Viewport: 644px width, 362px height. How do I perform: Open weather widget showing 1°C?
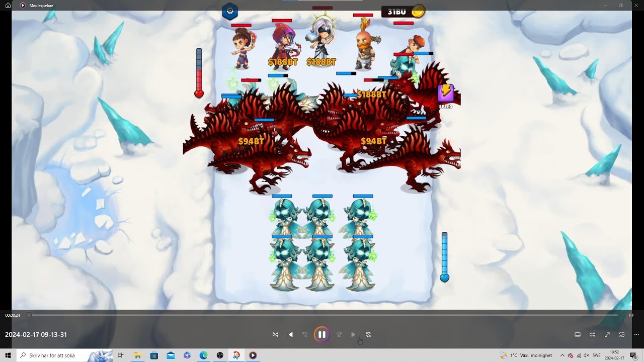coord(526,355)
